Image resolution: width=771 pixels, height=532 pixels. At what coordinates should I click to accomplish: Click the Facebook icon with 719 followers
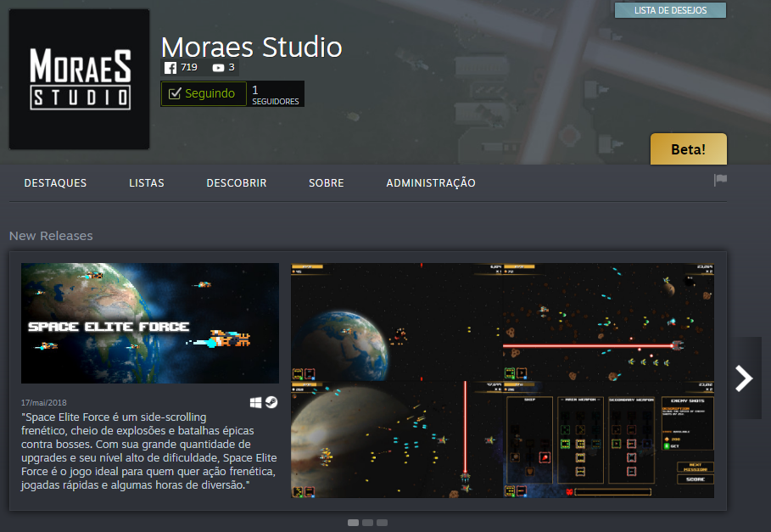click(x=170, y=68)
